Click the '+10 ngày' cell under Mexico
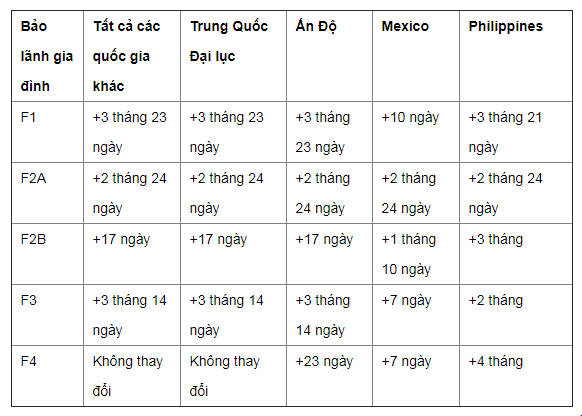The image size is (582, 416). coord(416,132)
